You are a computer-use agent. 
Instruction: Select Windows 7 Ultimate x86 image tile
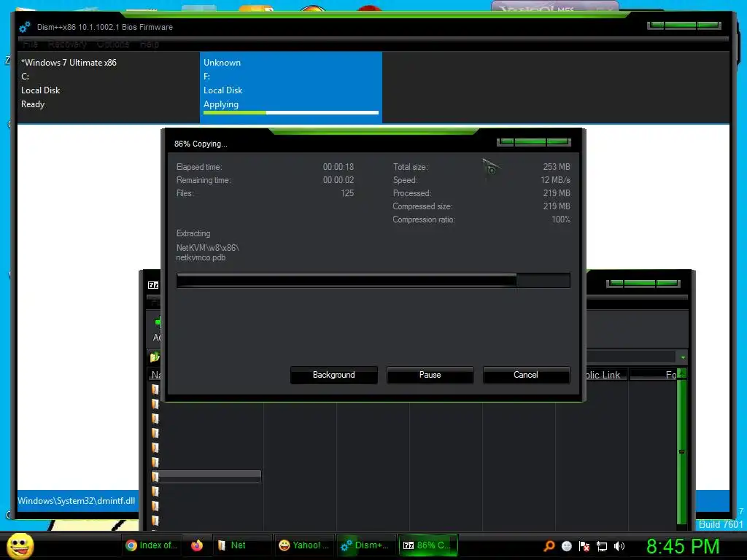tap(108, 87)
